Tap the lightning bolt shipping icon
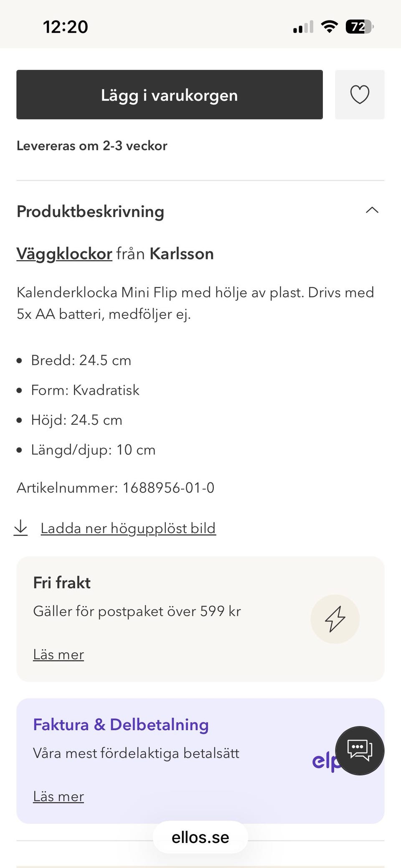Viewport: 401px width, 868px height. (x=335, y=619)
